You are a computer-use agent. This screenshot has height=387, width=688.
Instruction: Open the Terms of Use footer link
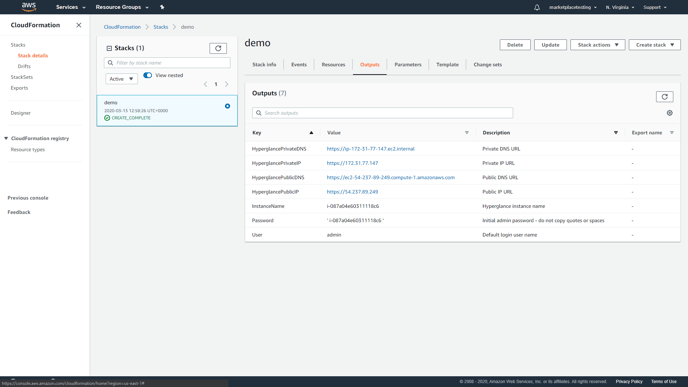point(663,381)
